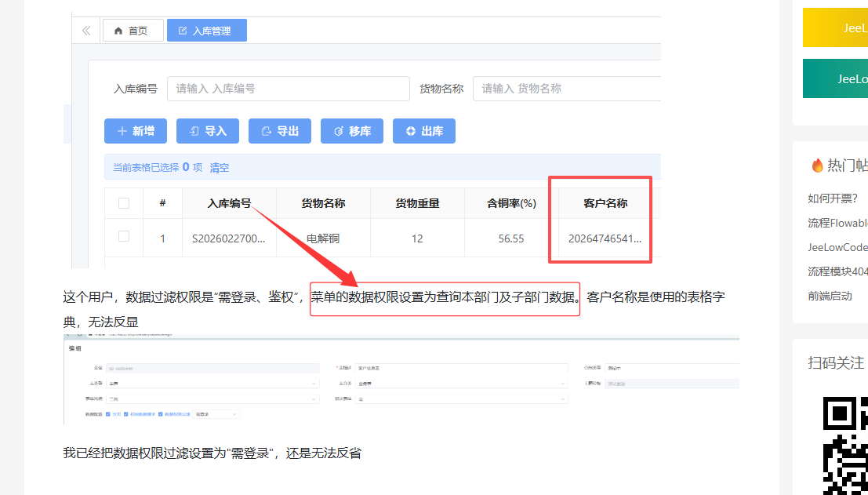
Task: Open the 首页 home tab
Action: click(x=133, y=31)
